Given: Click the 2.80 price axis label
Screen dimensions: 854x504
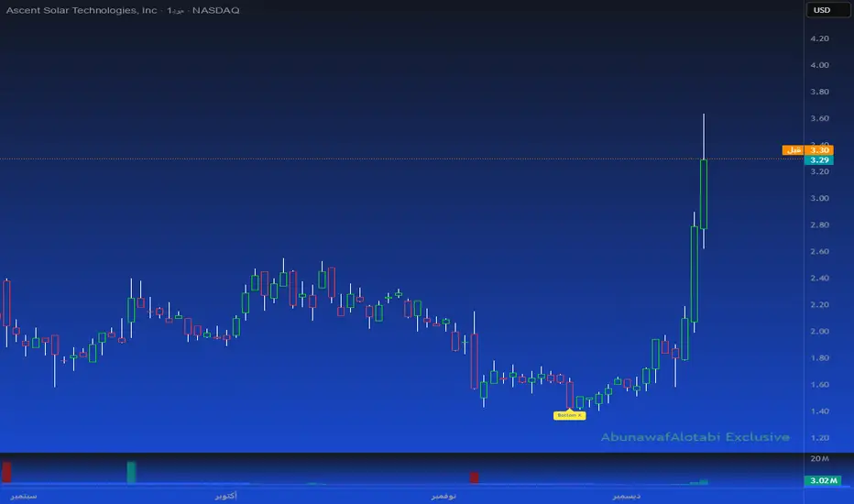Looking at the screenshot, I should pos(819,225).
